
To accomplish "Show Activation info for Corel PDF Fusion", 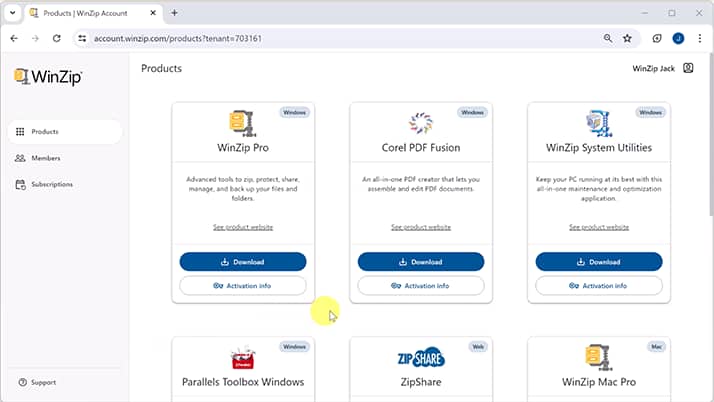I will (421, 285).
